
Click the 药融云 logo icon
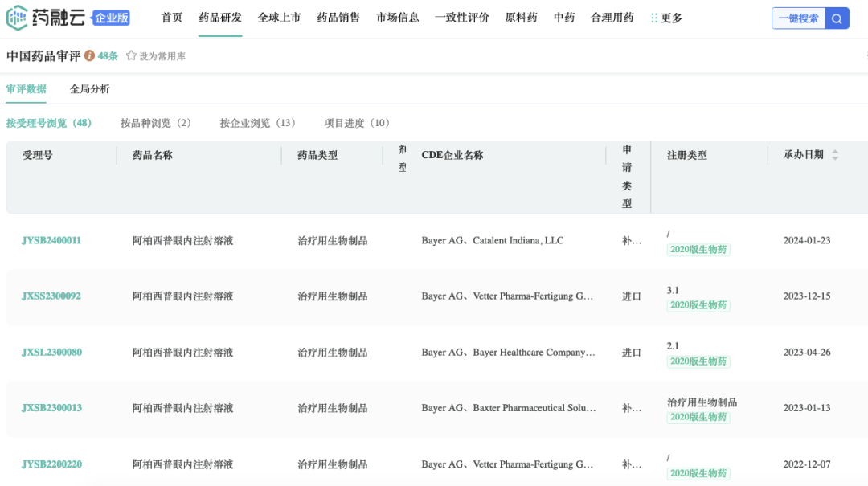(17, 18)
